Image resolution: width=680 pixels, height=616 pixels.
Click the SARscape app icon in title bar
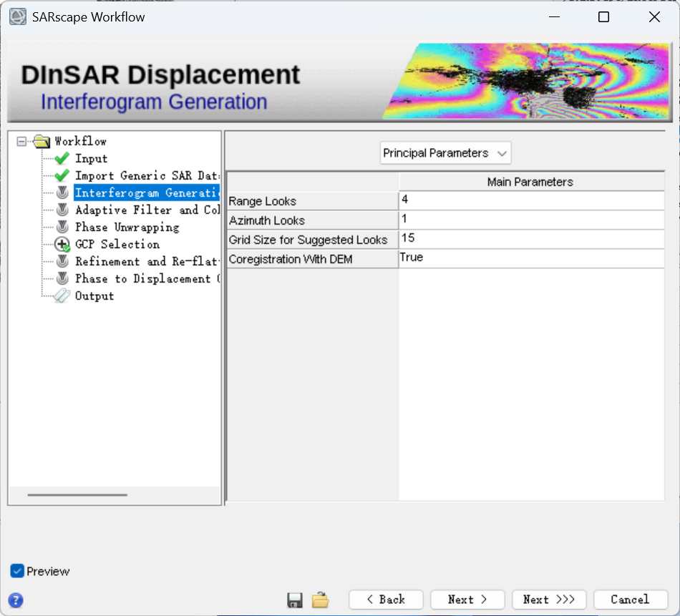(x=18, y=17)
